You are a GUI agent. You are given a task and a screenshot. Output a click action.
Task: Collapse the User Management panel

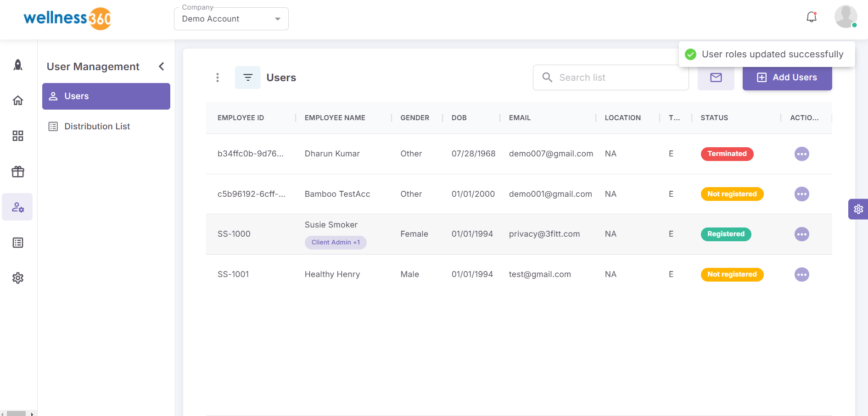coord(162,67)
